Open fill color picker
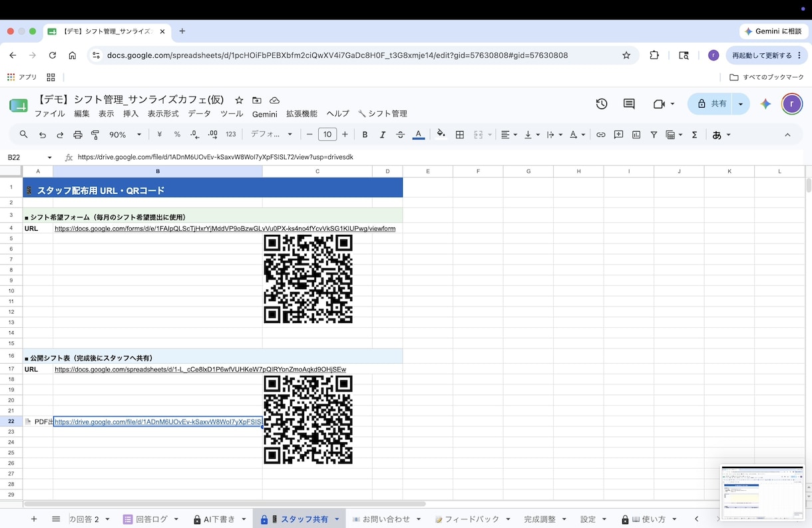 pos(441,134)
